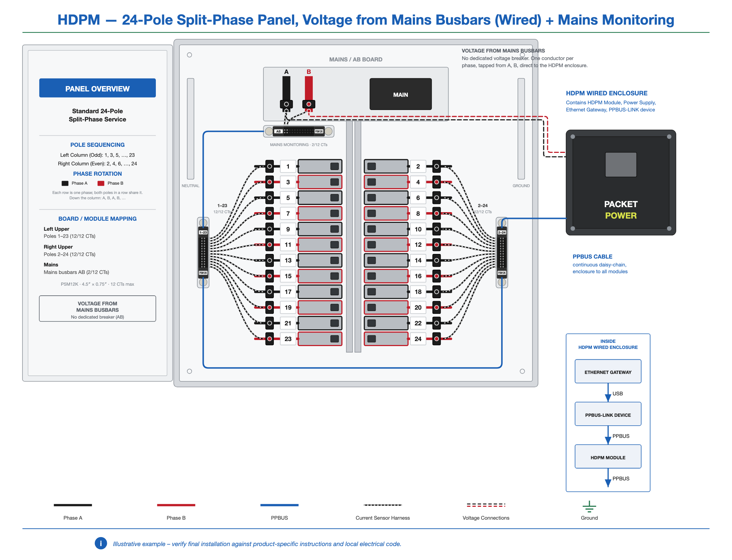Click breaker handle for pole 22
The width and height of the screenshot is (732, 560).
[x=372, y=323]
